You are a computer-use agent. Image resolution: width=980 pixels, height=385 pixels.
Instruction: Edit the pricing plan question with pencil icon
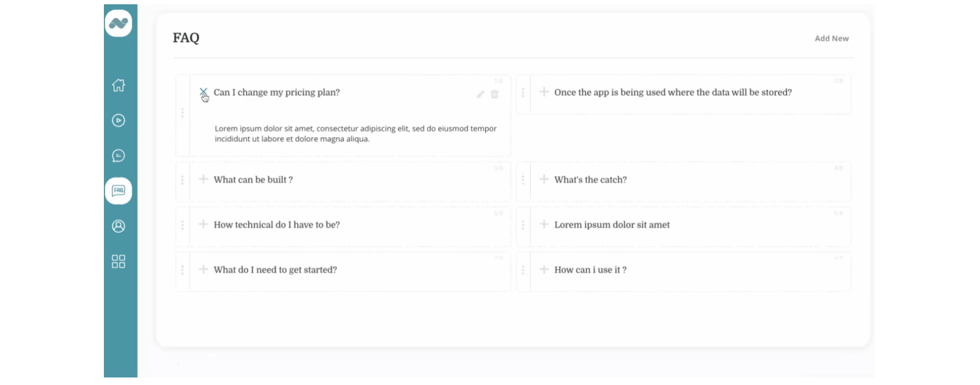tap(480, 94)
